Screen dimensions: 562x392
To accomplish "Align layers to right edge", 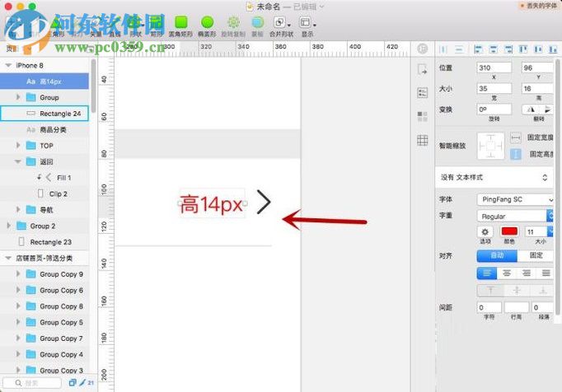I will tap(508, 49).
